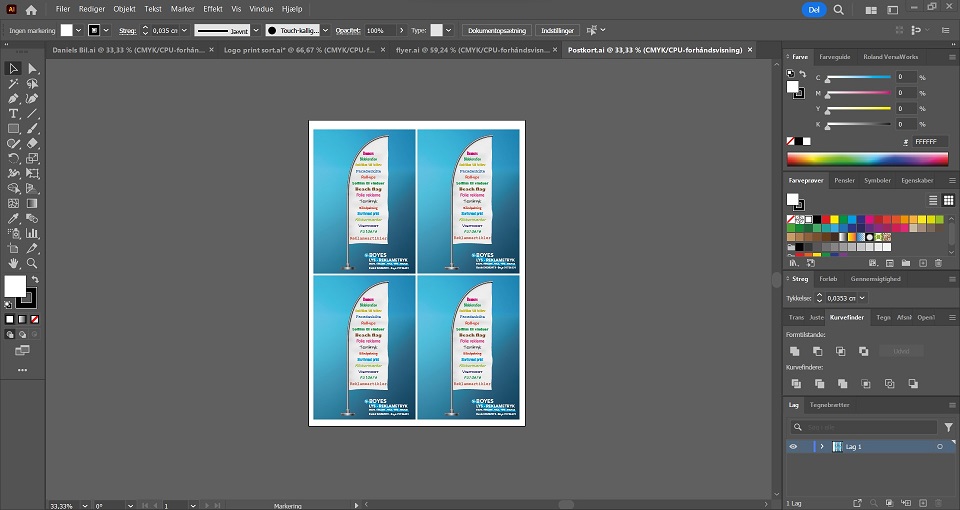Open the Type style dropdown arrow
The width and height of the screenshot is (960, 510).
(449, 30)
